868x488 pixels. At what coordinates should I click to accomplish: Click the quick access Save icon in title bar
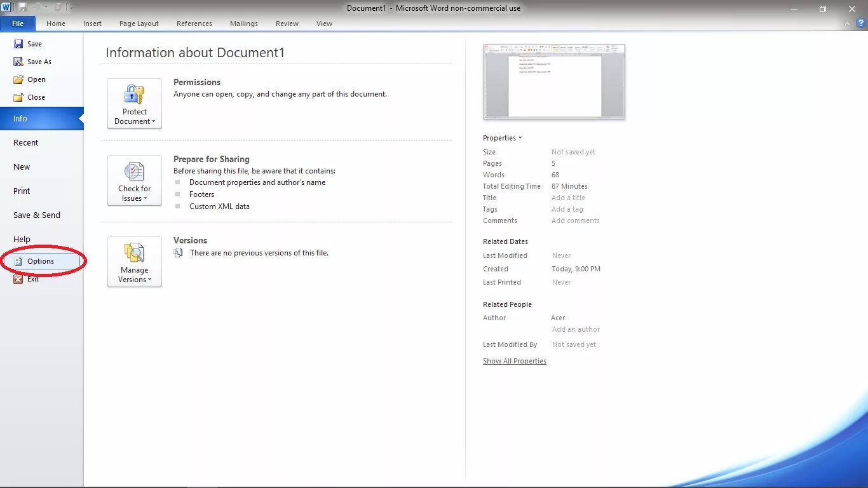pos(23,8)
